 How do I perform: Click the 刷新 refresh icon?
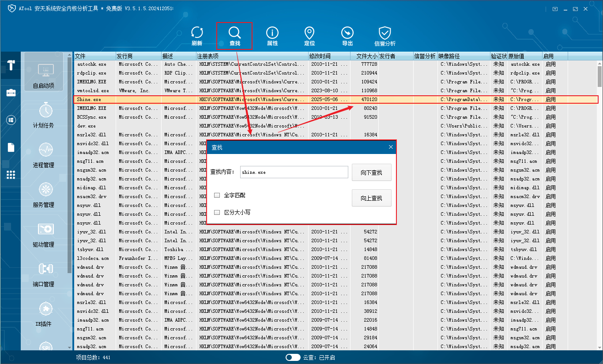click(x=197, y=36)
